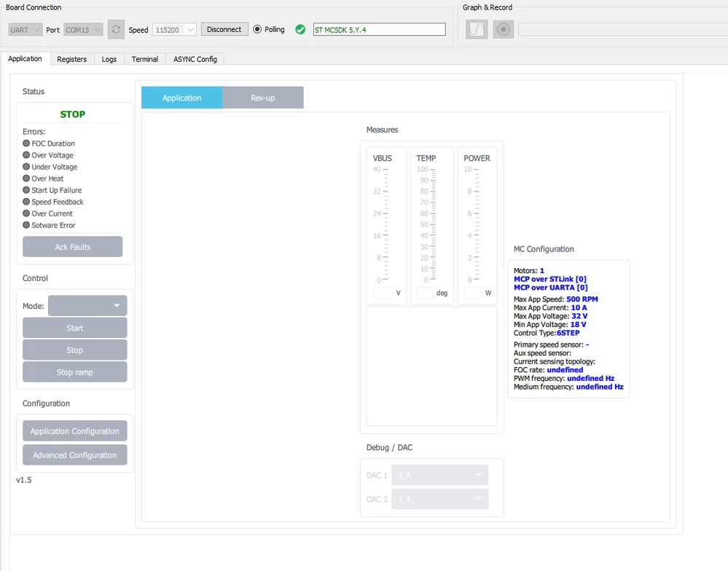Select the blue Application sub-tab
The height and width of the screenshot is (571, 728).
coord(182,98)
